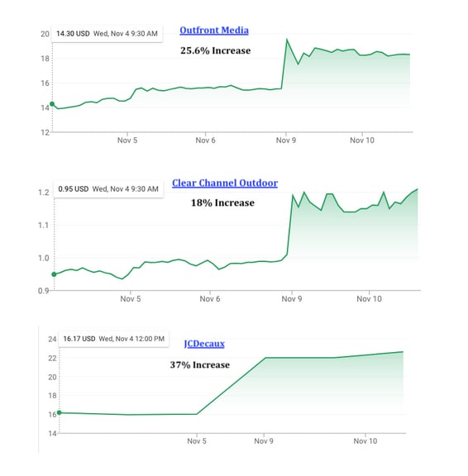Select the 14.30 USD tooltip on Outfront chart

[107, 34]
